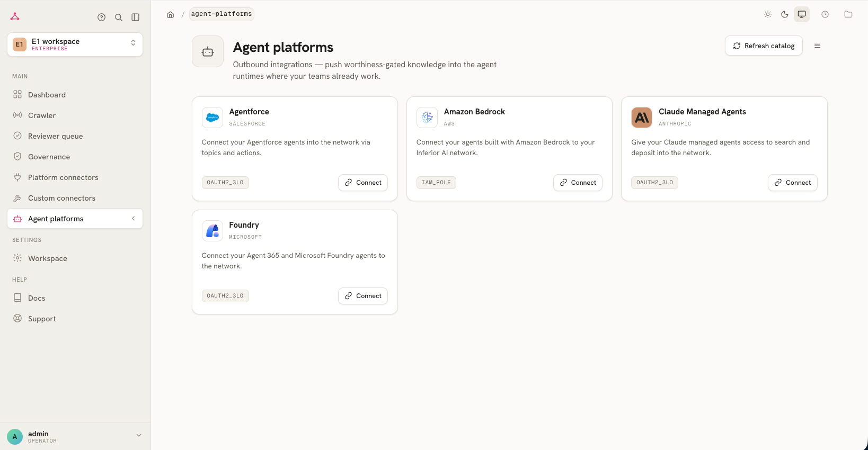Expand the admin user menu chevron
This screenshot has width=868, height=450.
click(x=139, y=436)
